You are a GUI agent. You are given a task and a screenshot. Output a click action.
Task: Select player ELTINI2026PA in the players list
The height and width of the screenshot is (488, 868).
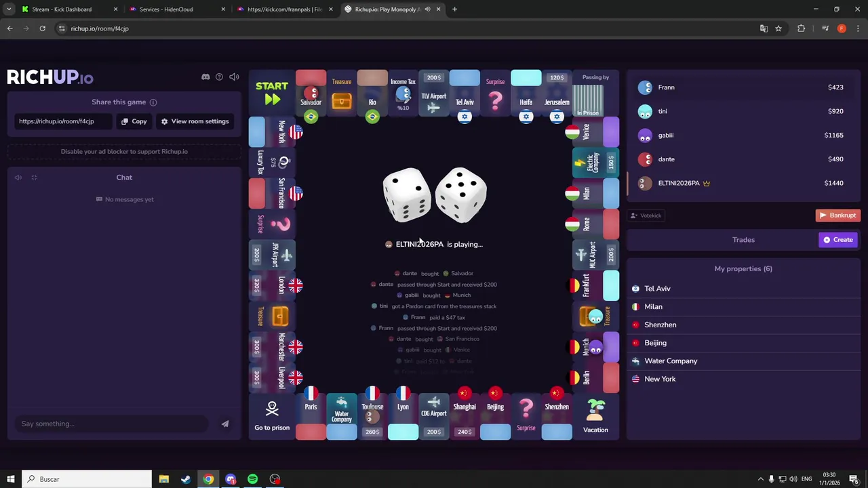pyautogui.click(x=743, y=183)
